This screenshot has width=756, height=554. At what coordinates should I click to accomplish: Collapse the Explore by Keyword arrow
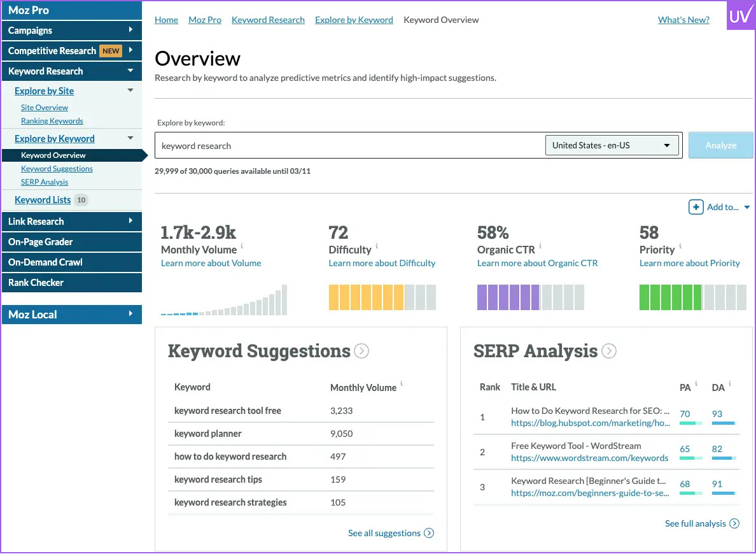(x=130, y=138)
